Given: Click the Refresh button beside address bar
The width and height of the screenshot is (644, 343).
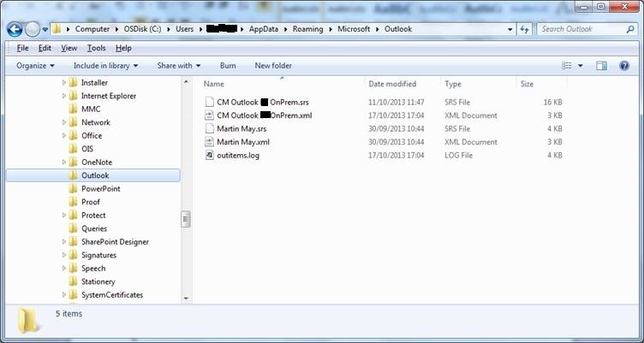Looking at the screenshot, I should coord(524,29).
